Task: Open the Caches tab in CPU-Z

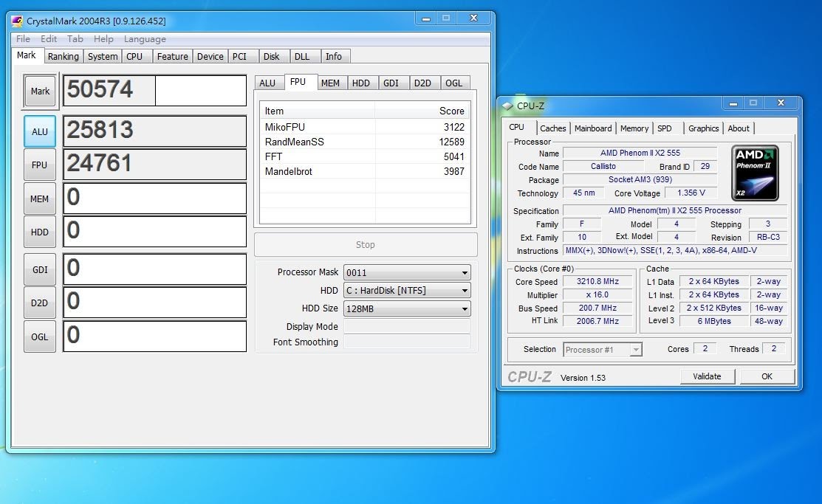Action: (x=553, y=128)
